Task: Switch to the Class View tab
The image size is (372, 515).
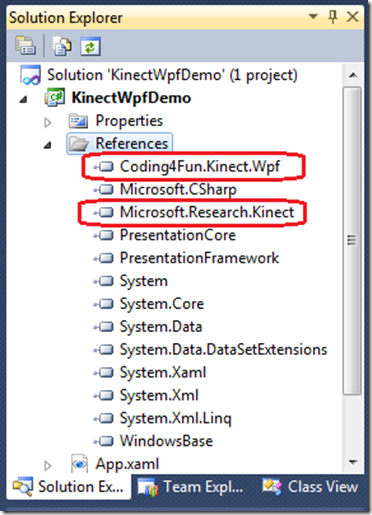Action: tap(310, 487)
